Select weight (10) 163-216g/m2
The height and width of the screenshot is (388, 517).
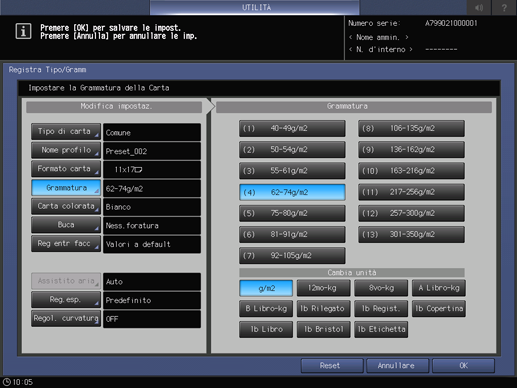coord(411,171)
